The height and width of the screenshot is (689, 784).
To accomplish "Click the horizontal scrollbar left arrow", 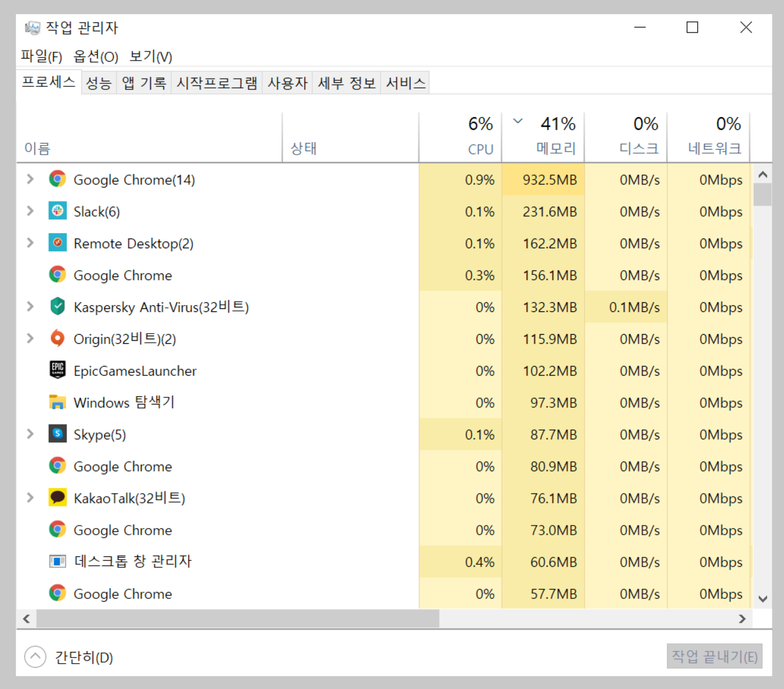I will pyautogui.click(x=27, y=619).
